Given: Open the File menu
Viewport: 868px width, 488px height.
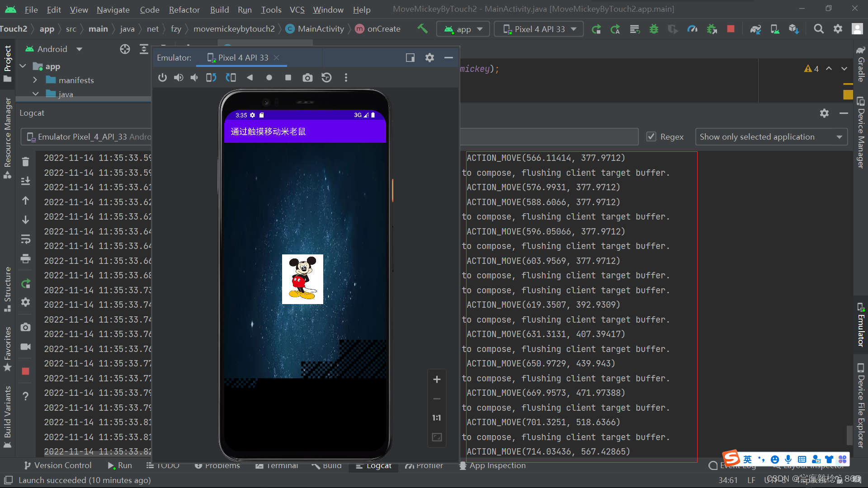Looking at the screenshot, I should pyautogui.click(x=31, y=9).
